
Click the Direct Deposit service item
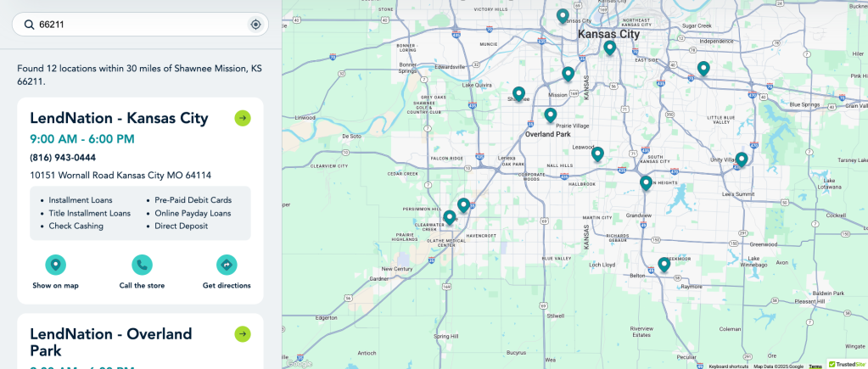(x=181, y=226)
